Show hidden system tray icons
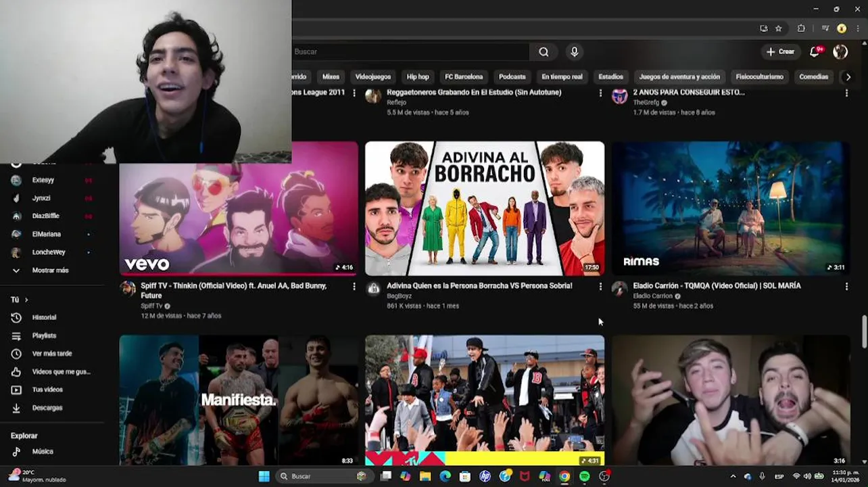 click(x=733, y=476)
